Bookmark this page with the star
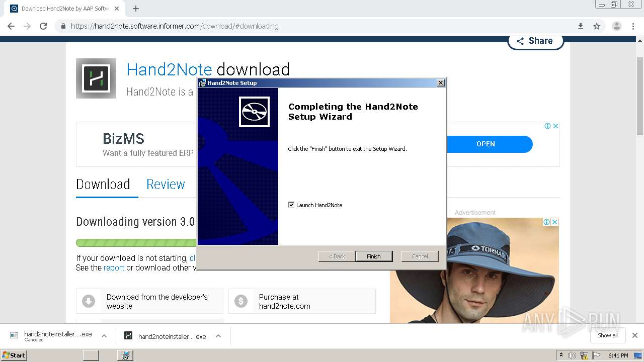Screen dimensions: 644x362 [x=597, y=26]
